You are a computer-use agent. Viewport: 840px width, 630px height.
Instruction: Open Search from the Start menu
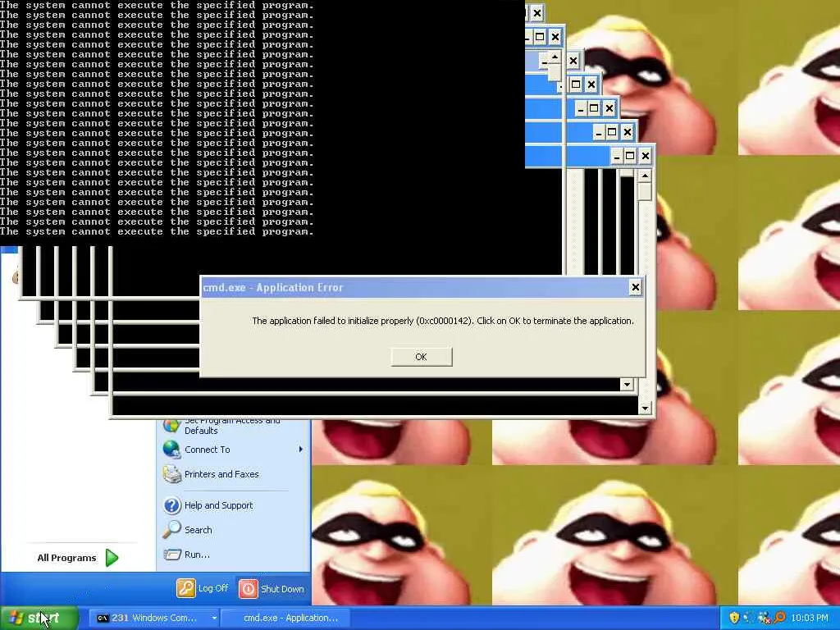coord(233,530)
